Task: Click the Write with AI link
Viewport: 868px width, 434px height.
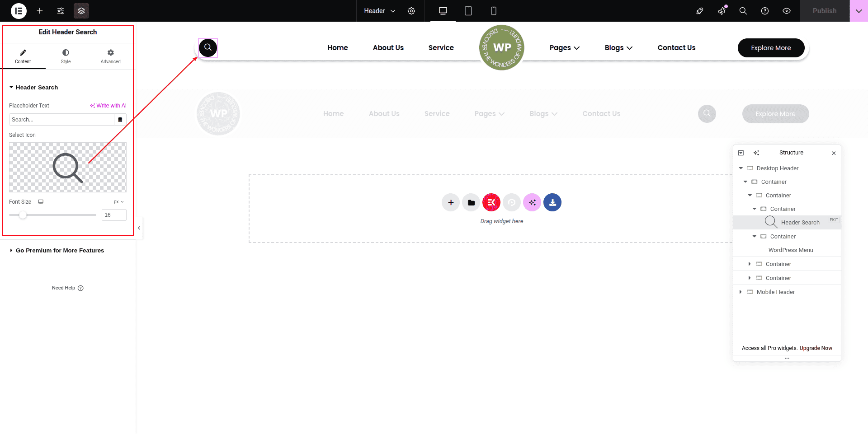Action: 108,106
